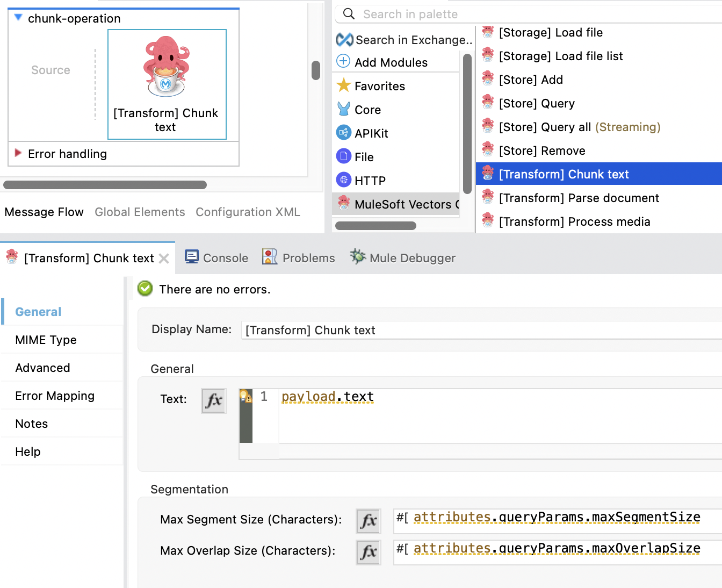
Task: Click the warning marker on line 1
Action: (246, 396)
